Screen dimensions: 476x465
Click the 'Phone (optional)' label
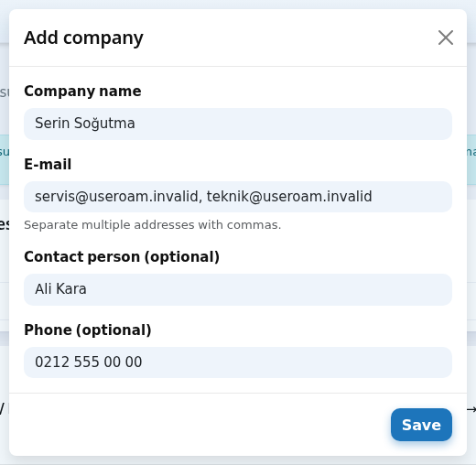coord(88,330)
